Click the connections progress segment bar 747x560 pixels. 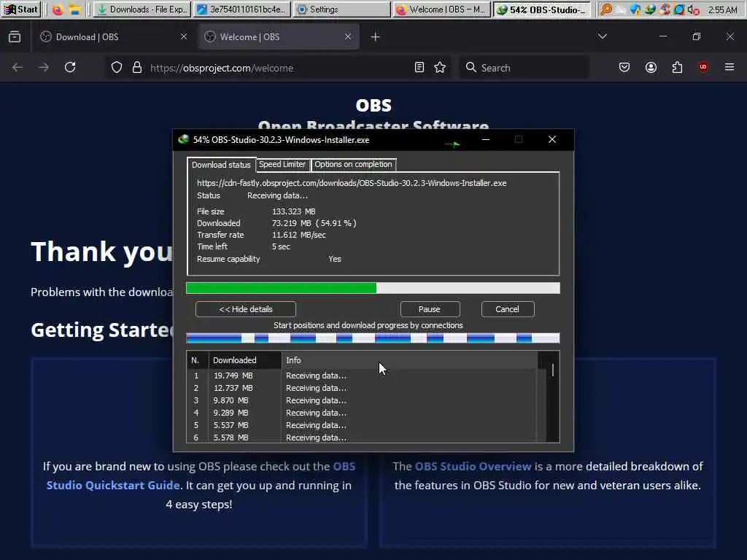373,338
